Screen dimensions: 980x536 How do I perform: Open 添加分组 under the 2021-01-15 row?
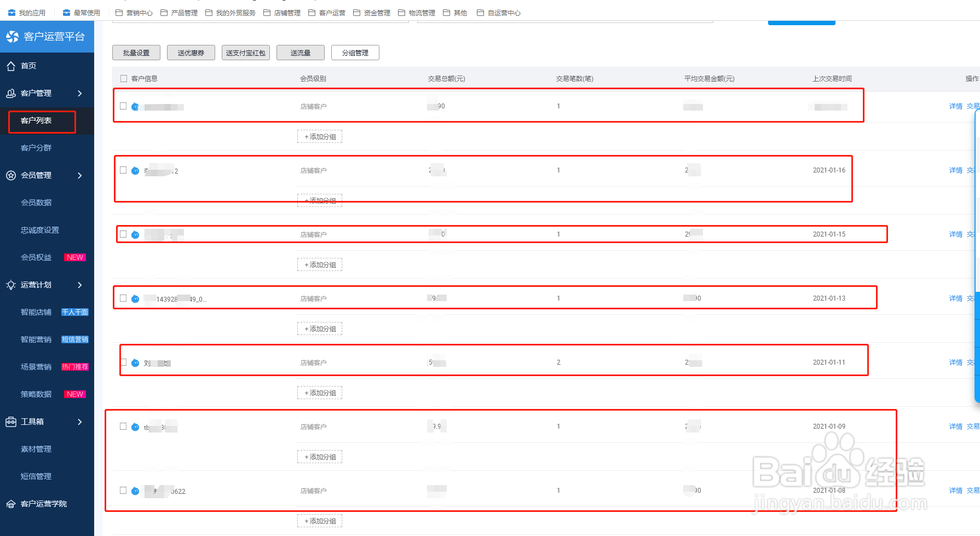320,265
